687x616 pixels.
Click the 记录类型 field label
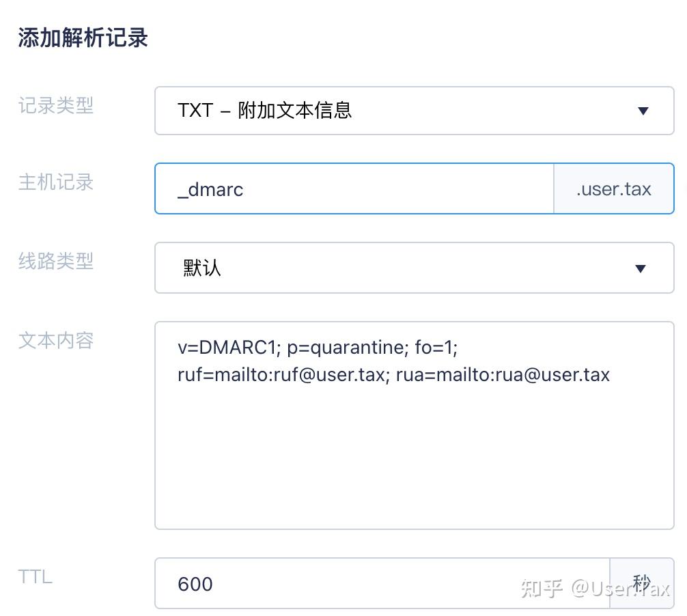(55, 106)
